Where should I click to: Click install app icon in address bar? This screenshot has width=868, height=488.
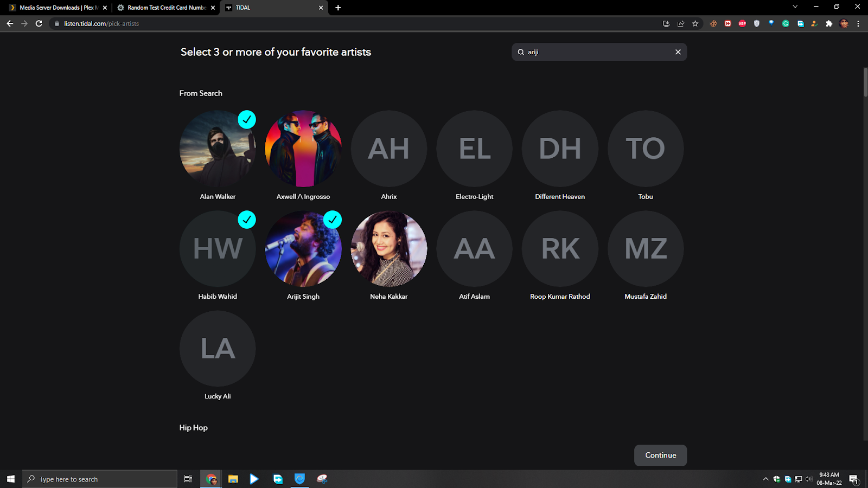[666, 23]
